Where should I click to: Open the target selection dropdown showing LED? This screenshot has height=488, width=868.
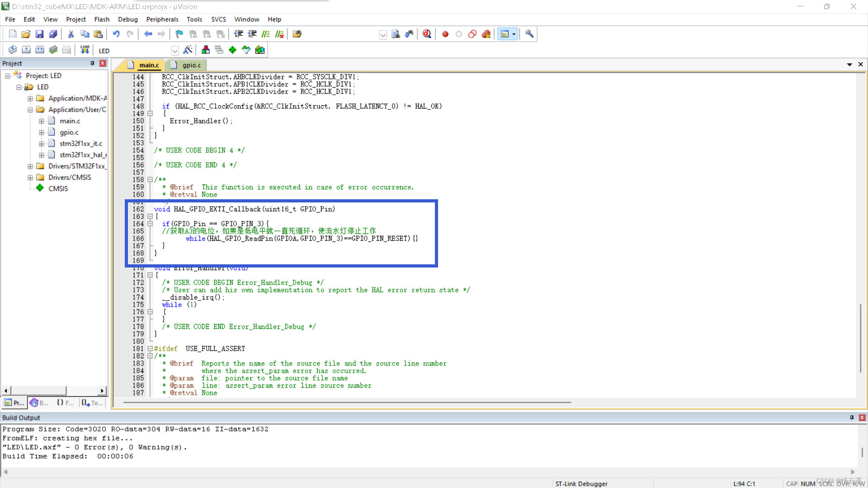point(175,51)
